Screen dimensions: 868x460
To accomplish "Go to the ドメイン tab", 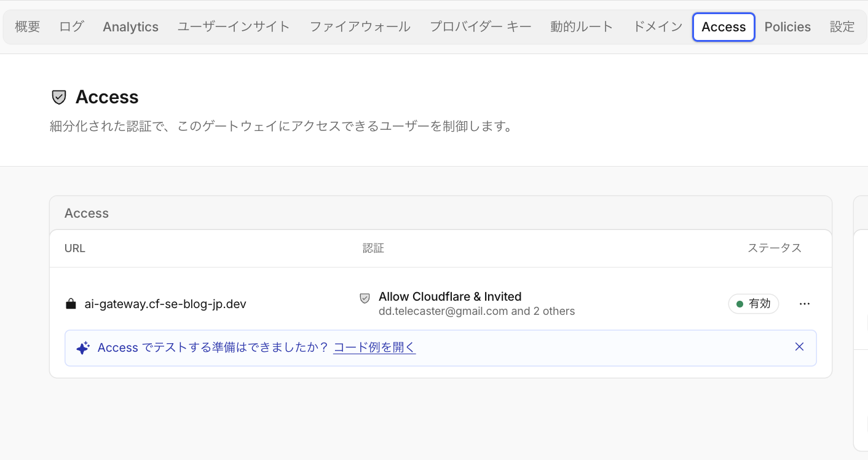I will pyautogui.click(x=658, y=27).
